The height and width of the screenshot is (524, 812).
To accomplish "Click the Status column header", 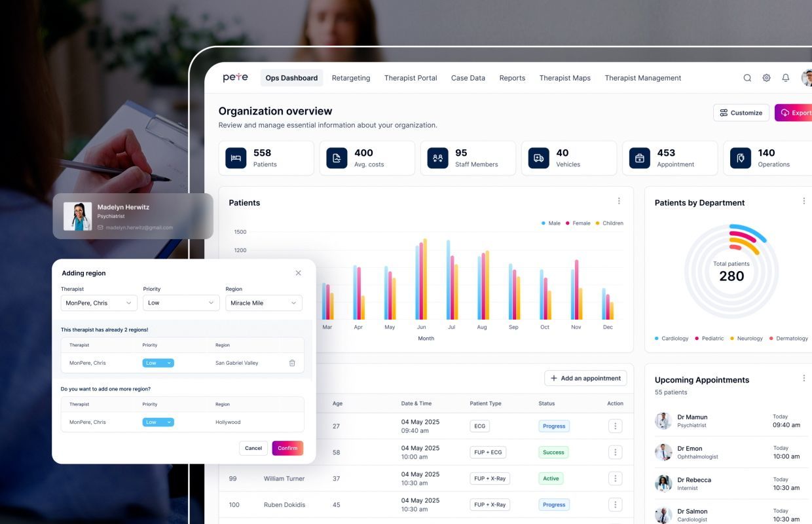I will [547, 403].
